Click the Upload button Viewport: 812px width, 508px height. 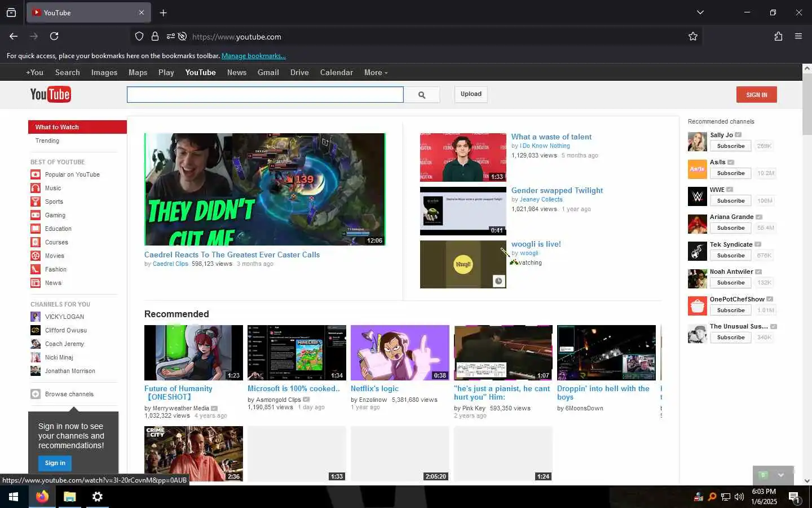(471, 94)
